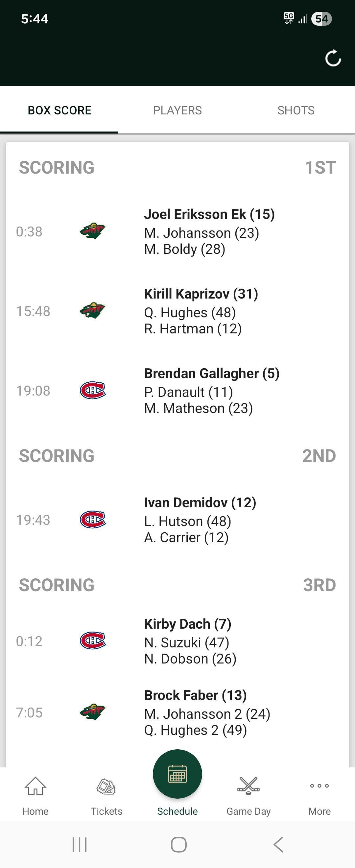Tap the Wild logo beside Kaprizov goal
Screen dimensions: 355x868
tap(93, 311)
